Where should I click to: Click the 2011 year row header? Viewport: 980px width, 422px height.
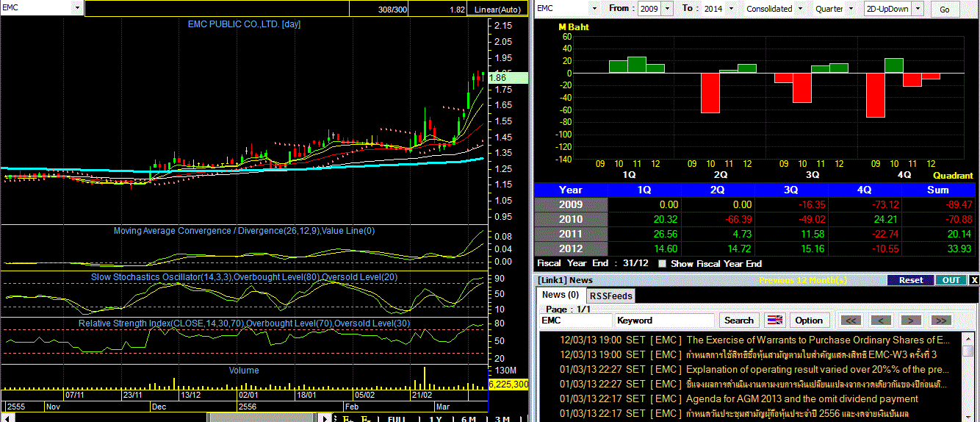[x=571, y=234]
